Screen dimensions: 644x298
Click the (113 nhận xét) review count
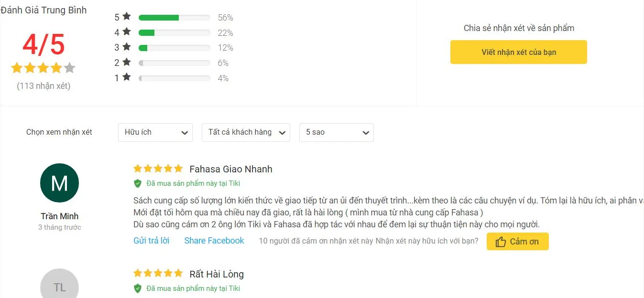click(x=43, y=86)
